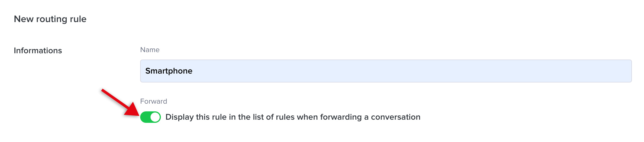Click the green track of the Forward switch
644x142 pixels.
(x=145, y=117)
